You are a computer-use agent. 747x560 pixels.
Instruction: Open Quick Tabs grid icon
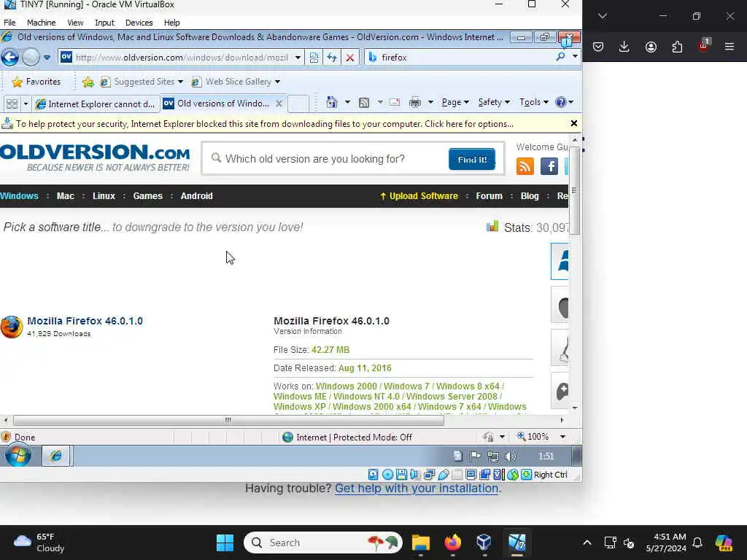coord(12,104)
